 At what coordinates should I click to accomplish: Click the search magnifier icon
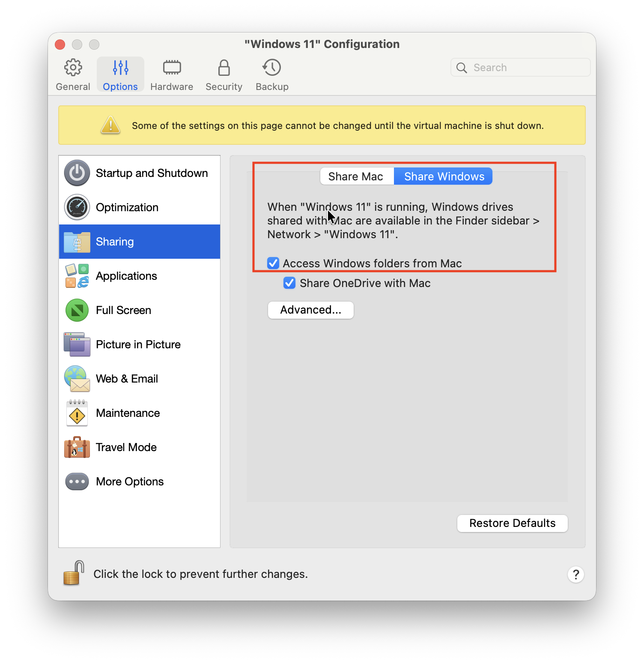(x=462, y=68)
